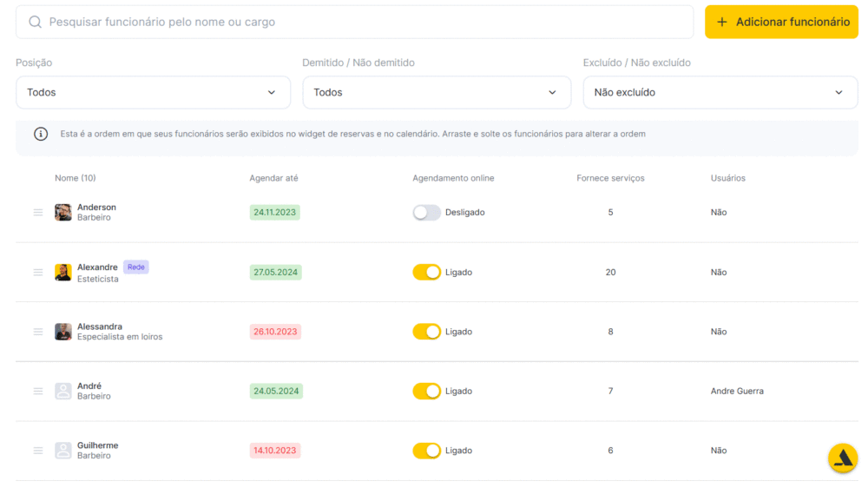Open Alexandre's employee name link
This screenshot has height=501, width=868.
pyautogui.click(x=97, y=267)
